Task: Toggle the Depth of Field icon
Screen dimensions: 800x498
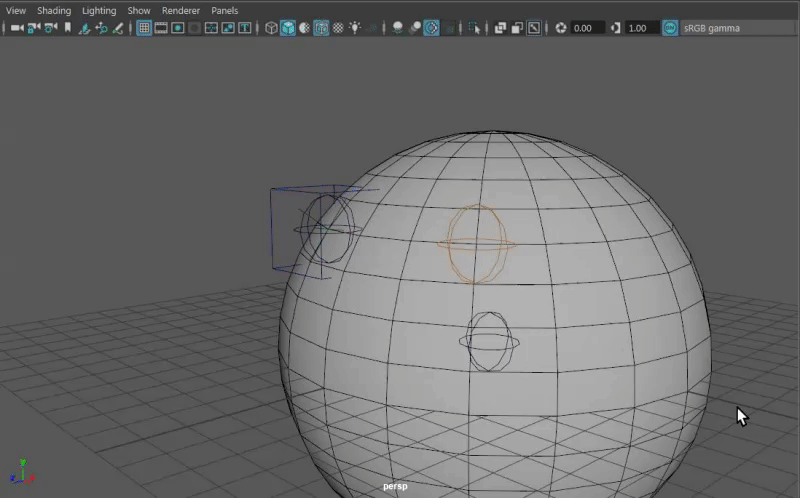Action: 449,28
